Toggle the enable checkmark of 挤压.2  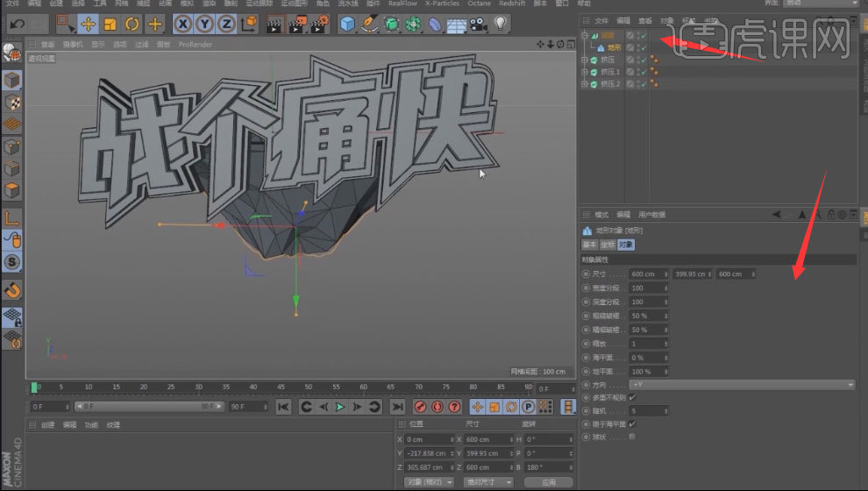click(x=644, y=85)
